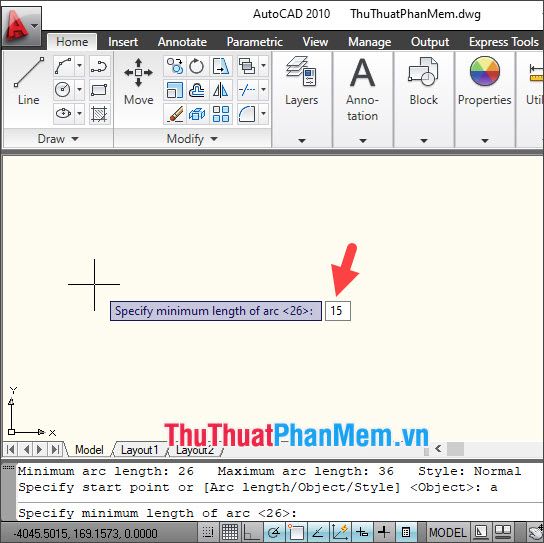Click the Draw Order bring-to-front icon
This screenshot has height=543, width=544.
[x=247, y=66]
